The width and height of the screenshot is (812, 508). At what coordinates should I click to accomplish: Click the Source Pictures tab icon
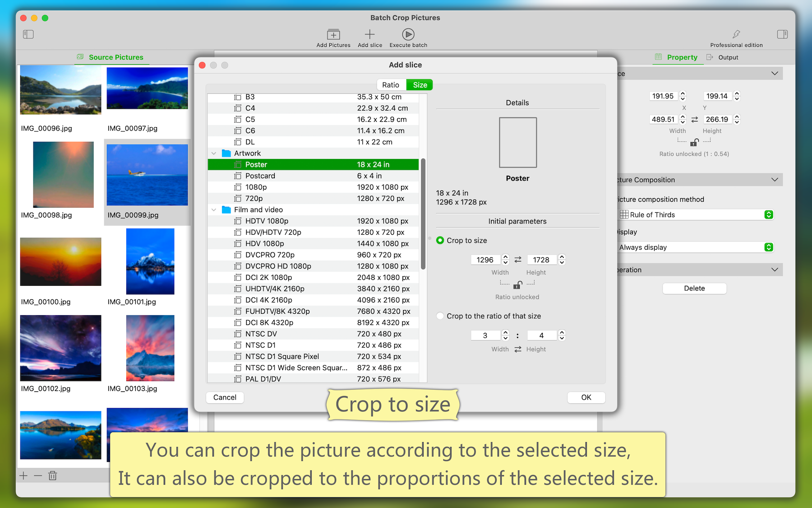pyautogui.click(x=80, y=57)
